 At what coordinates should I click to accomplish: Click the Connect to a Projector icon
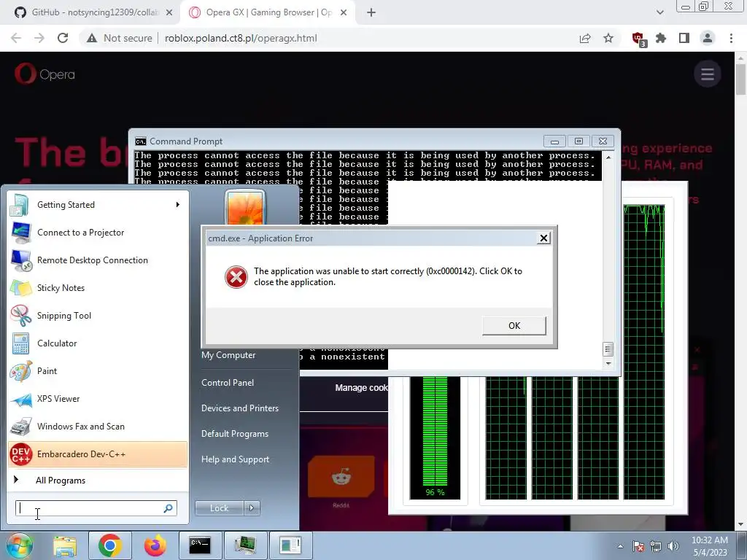click(20, 233)
